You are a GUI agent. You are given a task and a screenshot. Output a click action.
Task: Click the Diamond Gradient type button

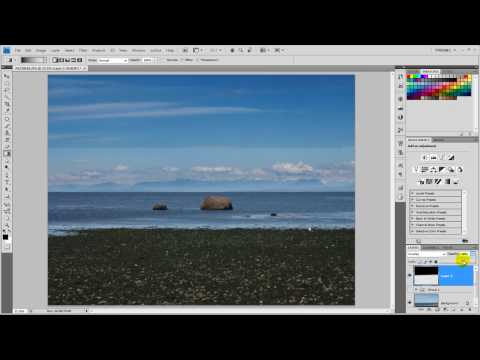[79, 60]
